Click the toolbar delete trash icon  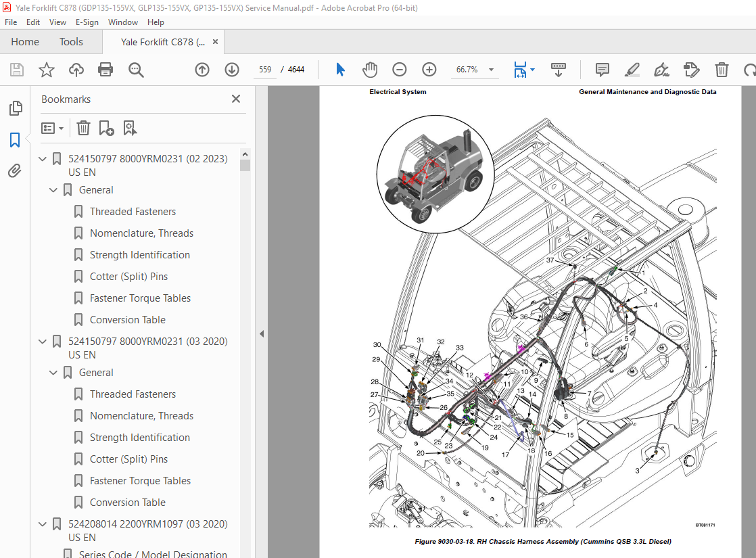point(722,70)
